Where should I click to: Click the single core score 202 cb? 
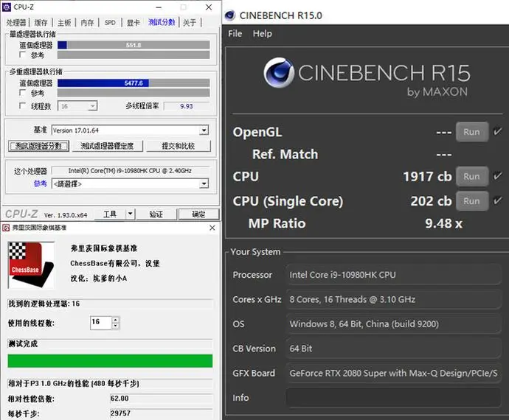431,201
